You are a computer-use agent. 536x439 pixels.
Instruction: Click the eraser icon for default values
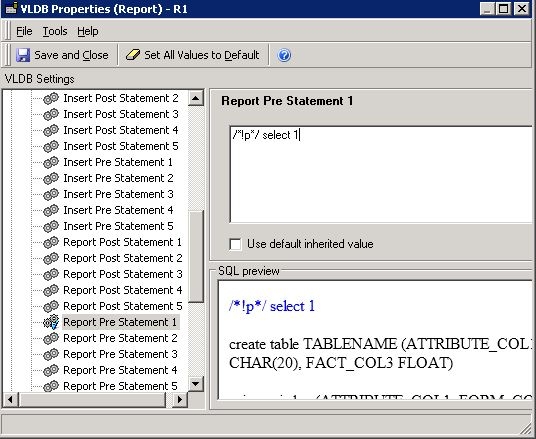pos(133,55)
